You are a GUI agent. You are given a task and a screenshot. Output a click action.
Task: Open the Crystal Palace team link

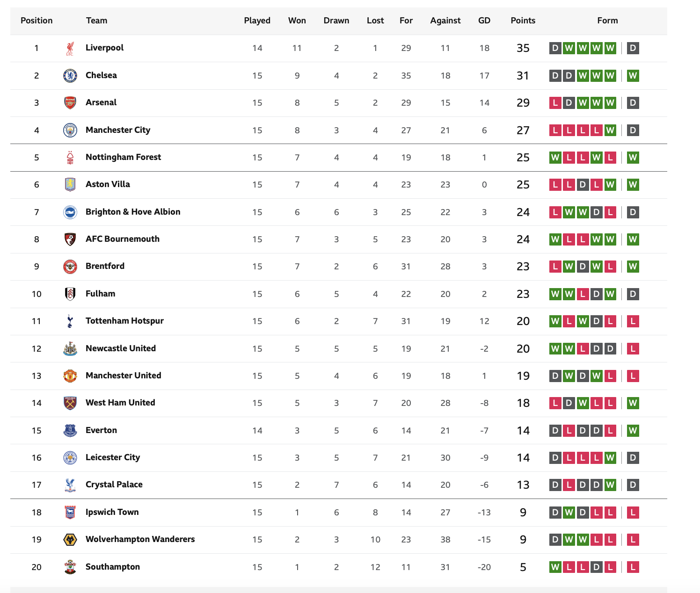(114, 485)
